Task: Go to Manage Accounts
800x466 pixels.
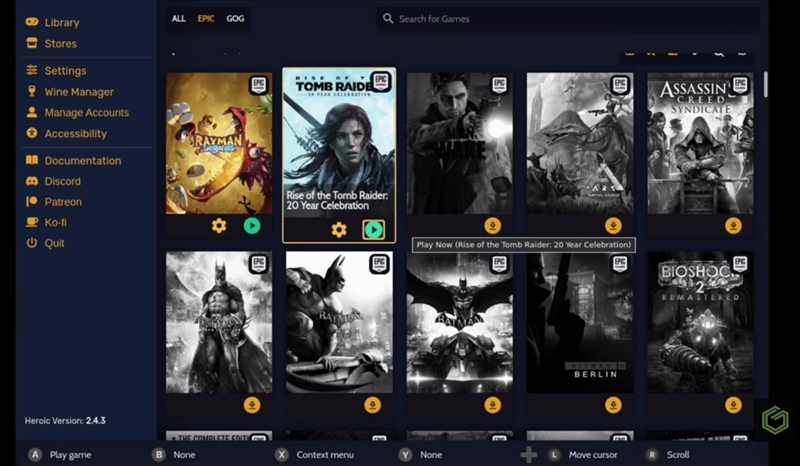Action: pos(78,112)
